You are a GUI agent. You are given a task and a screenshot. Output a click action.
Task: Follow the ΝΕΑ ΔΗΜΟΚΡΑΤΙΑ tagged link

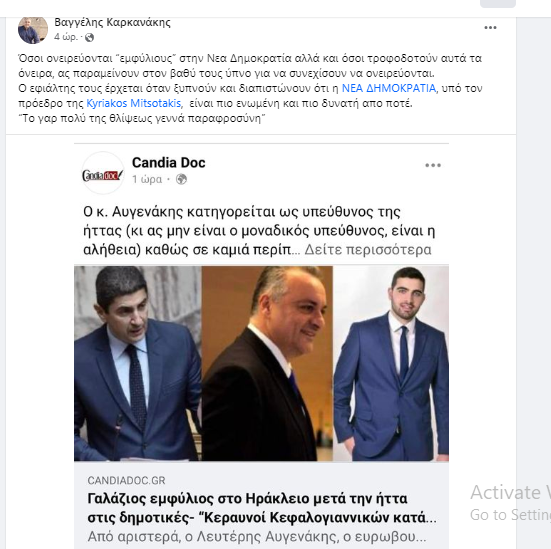(389, 88)
